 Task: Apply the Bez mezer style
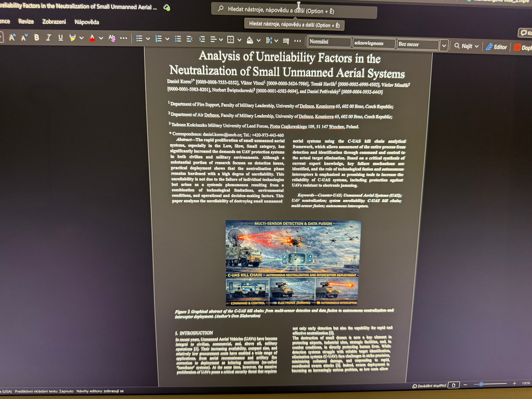click(x=418, y=44)
